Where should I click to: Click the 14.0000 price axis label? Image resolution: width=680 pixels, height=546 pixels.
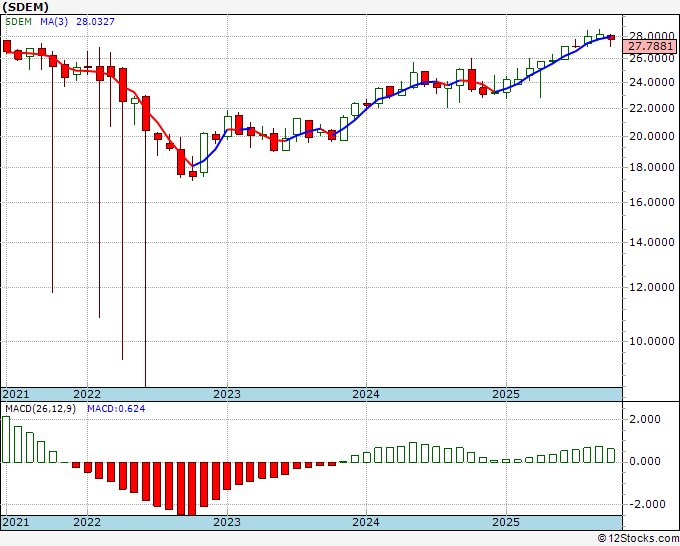(652, 242)
